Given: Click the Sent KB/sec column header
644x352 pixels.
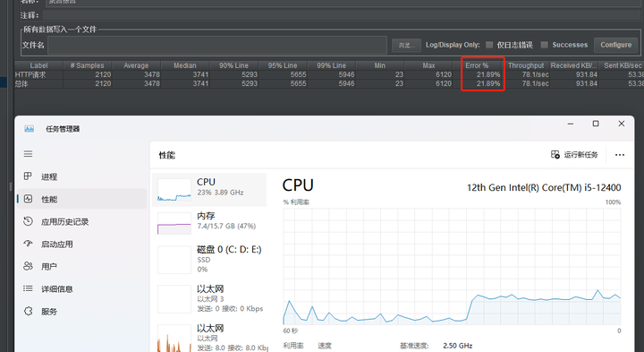Looking at the screenshot, I should pyautogui.click(x=623, y=65).
